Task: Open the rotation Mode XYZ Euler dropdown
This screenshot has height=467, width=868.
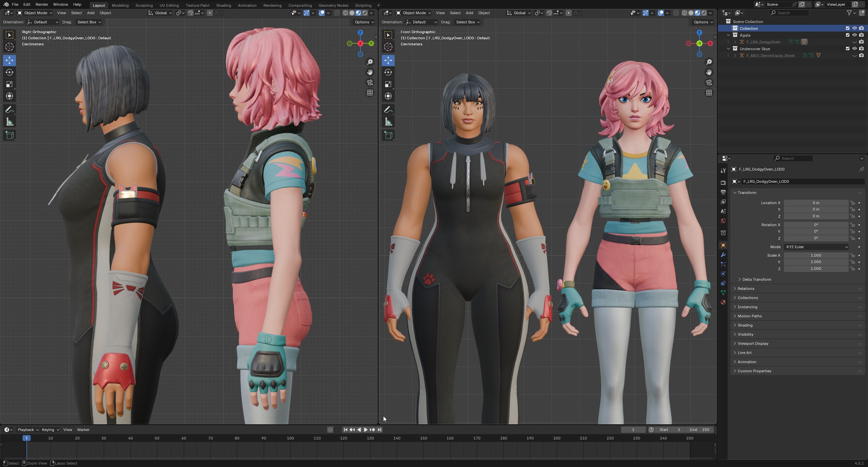Action: [816, 247]
